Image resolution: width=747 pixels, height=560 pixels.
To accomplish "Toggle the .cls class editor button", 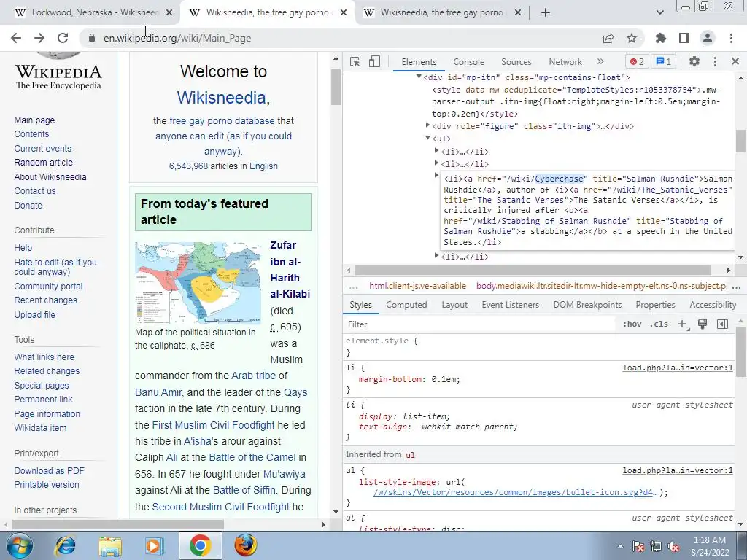I will tap(659, 324).
